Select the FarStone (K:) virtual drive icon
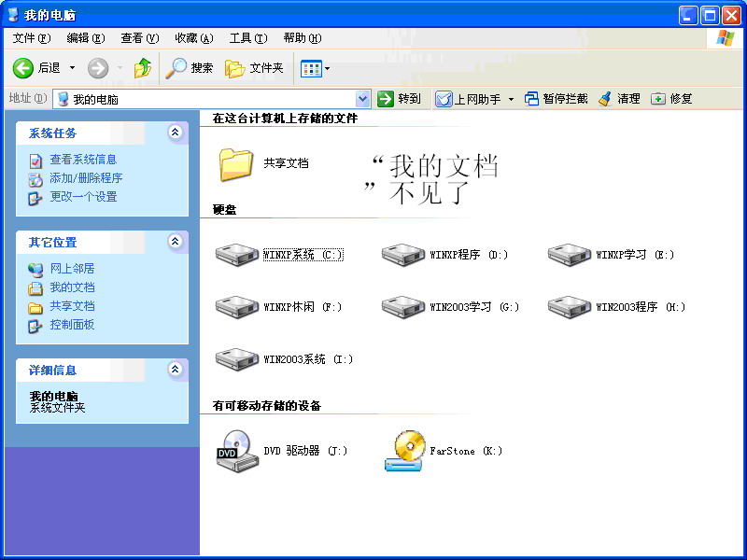 (x=405, y=452)
